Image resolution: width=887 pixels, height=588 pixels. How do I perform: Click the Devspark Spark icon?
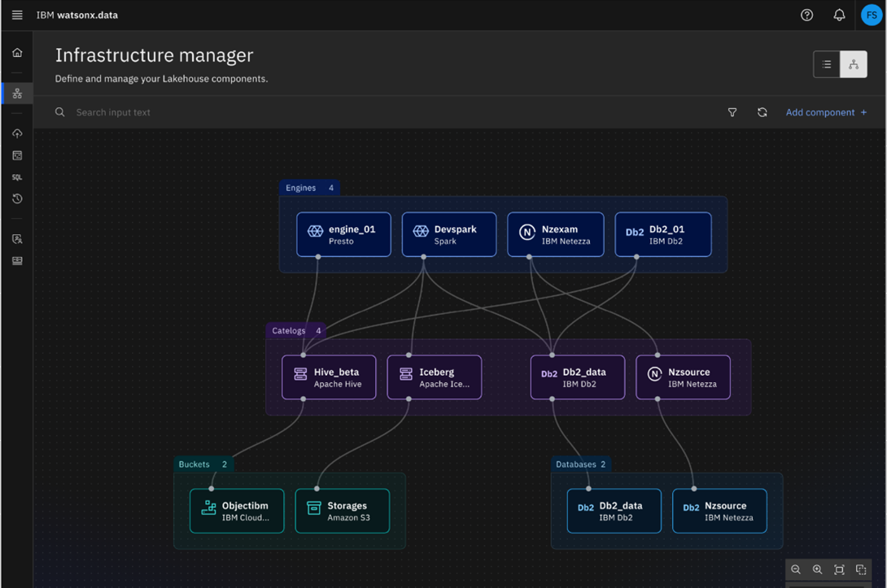(x=421, y=231)
